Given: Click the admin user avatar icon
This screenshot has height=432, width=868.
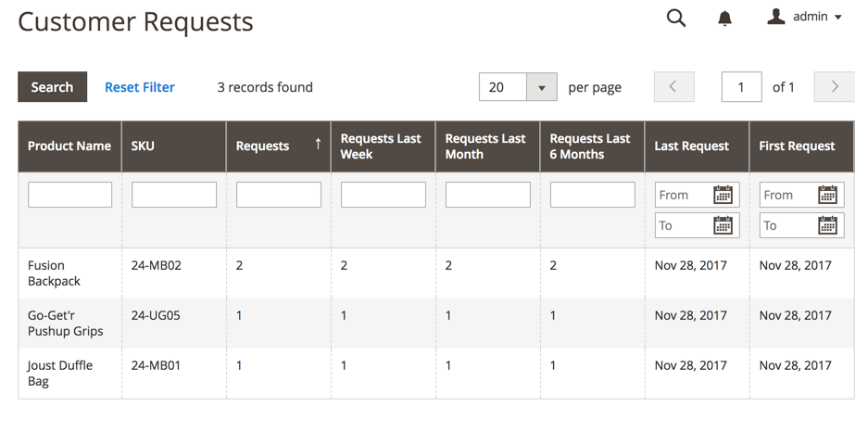Looking at the screenshot, I should coord(776,17).
